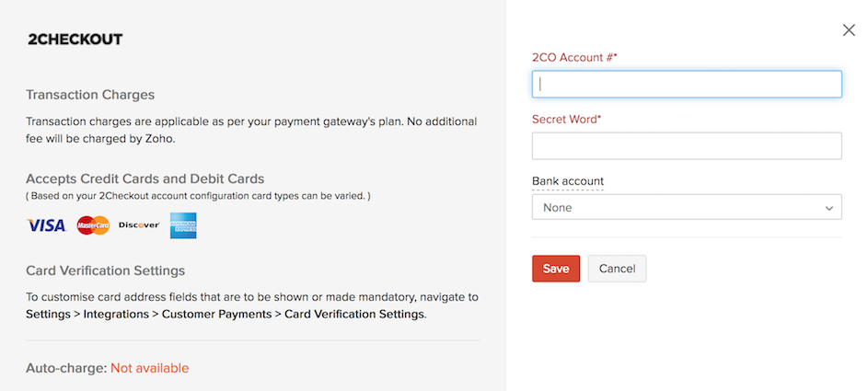Click the 2Checkout logo
The width and height of the screenshot is (868, 391).
click(75, 40)
